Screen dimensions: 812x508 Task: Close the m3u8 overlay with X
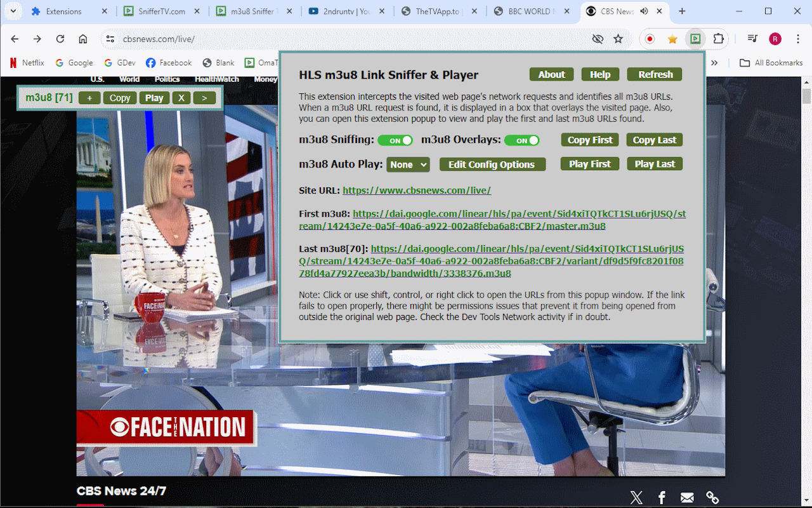click(x=181, y=98)
